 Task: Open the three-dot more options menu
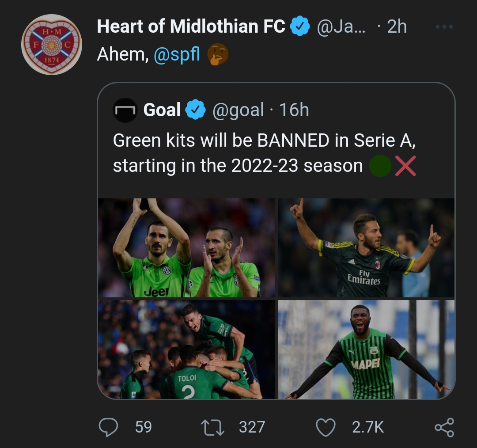tap(444, 27)
